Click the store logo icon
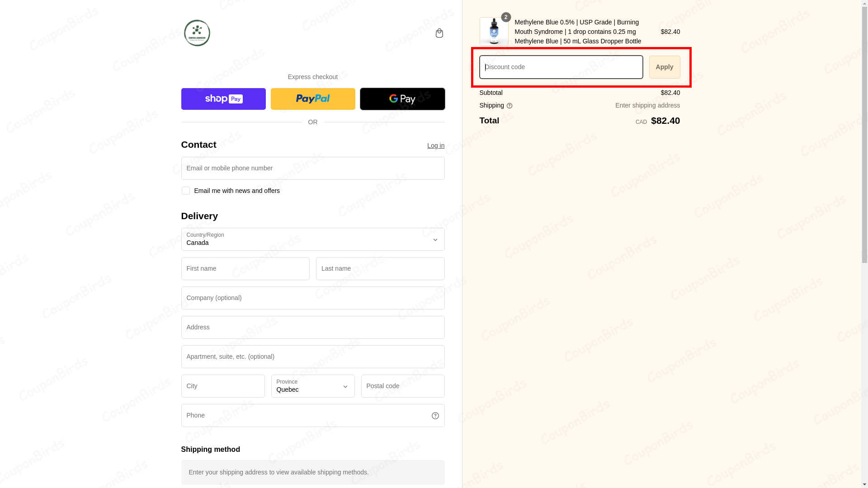 point(197,33)
